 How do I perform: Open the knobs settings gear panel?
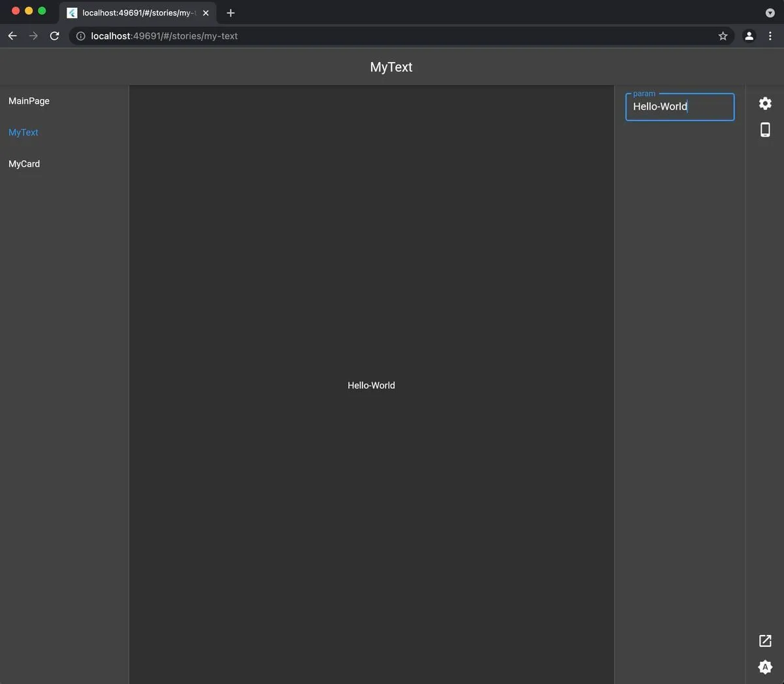[765, 103]
